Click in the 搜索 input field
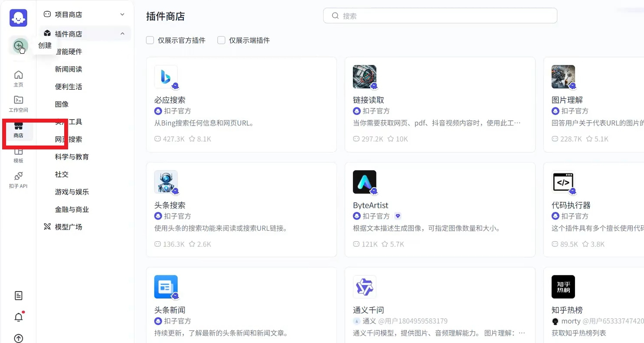The height and width of the screenshot is (343, 644). (440, 16)
